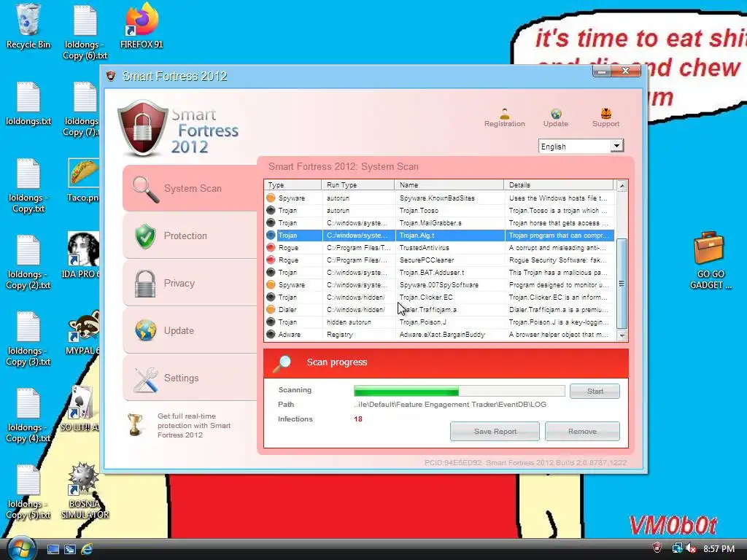Screen dimensions: 747x560
Task: Click scroll down arrow of scan list
Action: pos(622,335)
